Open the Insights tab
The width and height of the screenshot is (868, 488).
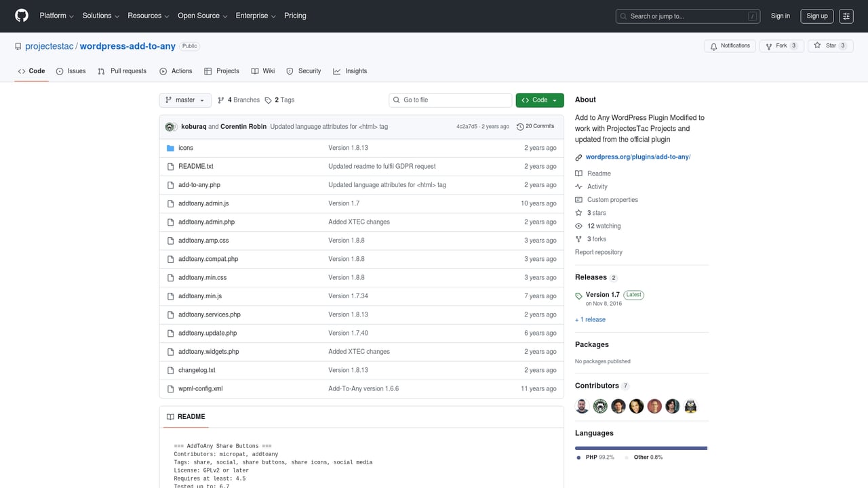(350, 70)
